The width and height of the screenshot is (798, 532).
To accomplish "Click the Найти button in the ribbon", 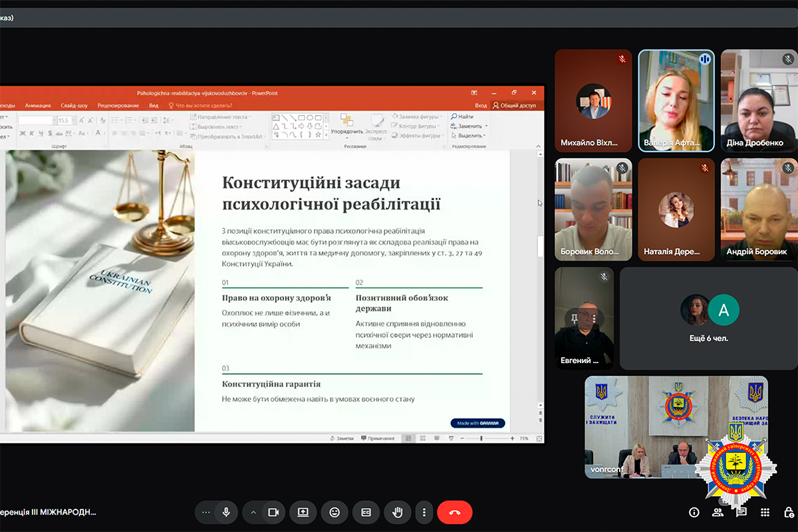I will point(465,116).
